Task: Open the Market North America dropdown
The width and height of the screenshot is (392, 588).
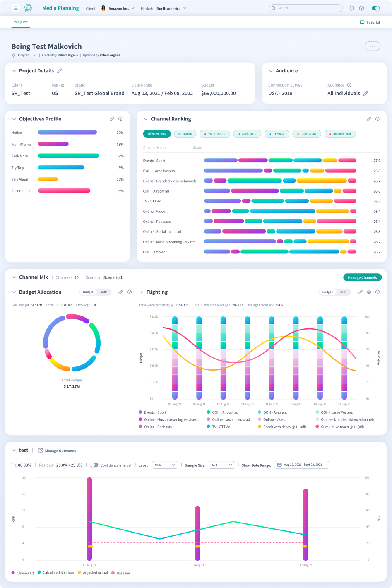Action: (x=171, y=8)
